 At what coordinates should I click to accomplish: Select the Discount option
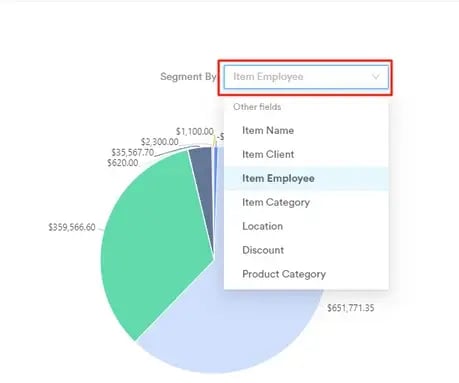point(306,250)
